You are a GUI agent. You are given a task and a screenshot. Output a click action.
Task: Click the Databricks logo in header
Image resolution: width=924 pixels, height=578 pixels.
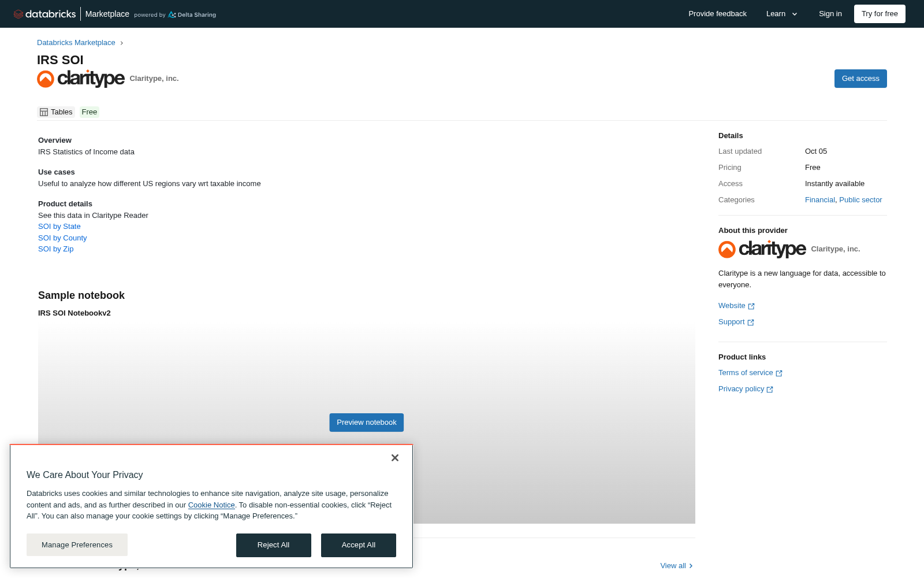coord(44,14)
